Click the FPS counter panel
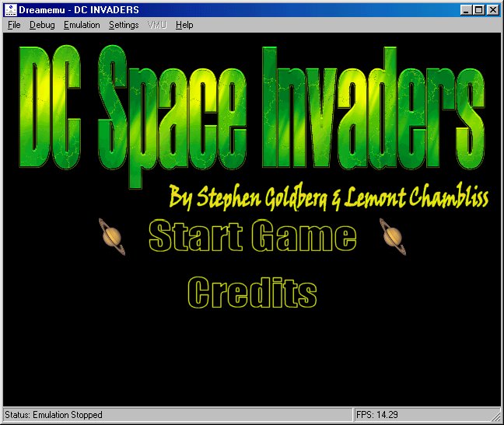The width and height of the screenshot is (504, 425). click(424, 415)
